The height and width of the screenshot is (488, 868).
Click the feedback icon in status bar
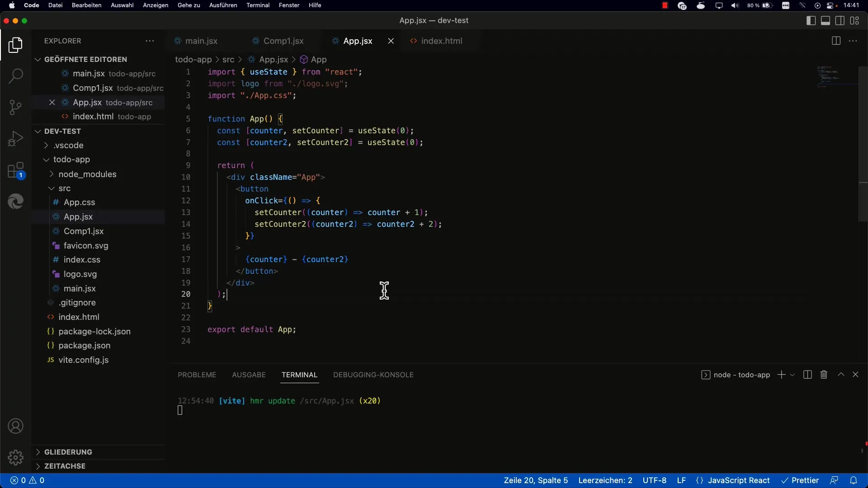[834, 480]
